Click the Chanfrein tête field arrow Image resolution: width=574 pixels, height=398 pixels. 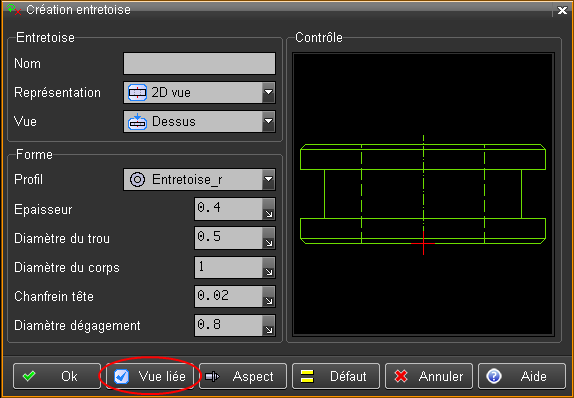click(x=269, y=296)
